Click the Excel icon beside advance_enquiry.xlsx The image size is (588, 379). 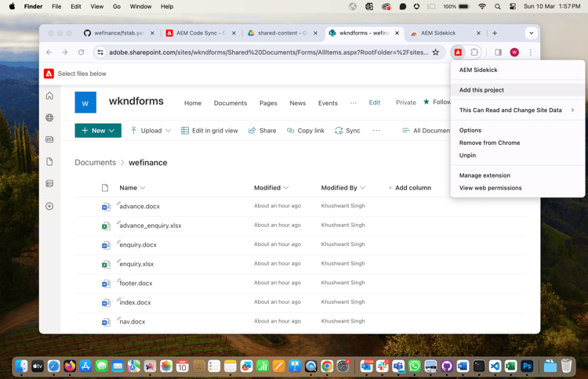point(106,226)
